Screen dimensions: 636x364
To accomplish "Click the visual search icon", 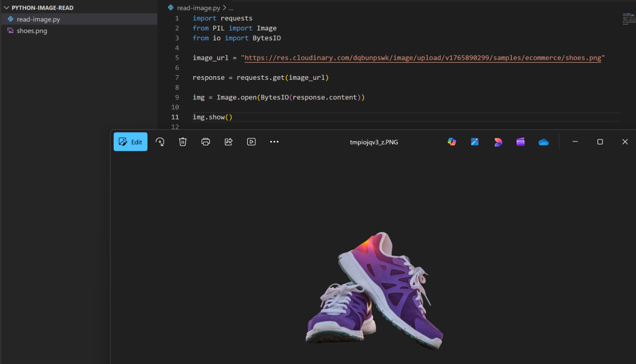I will (160, 142).
